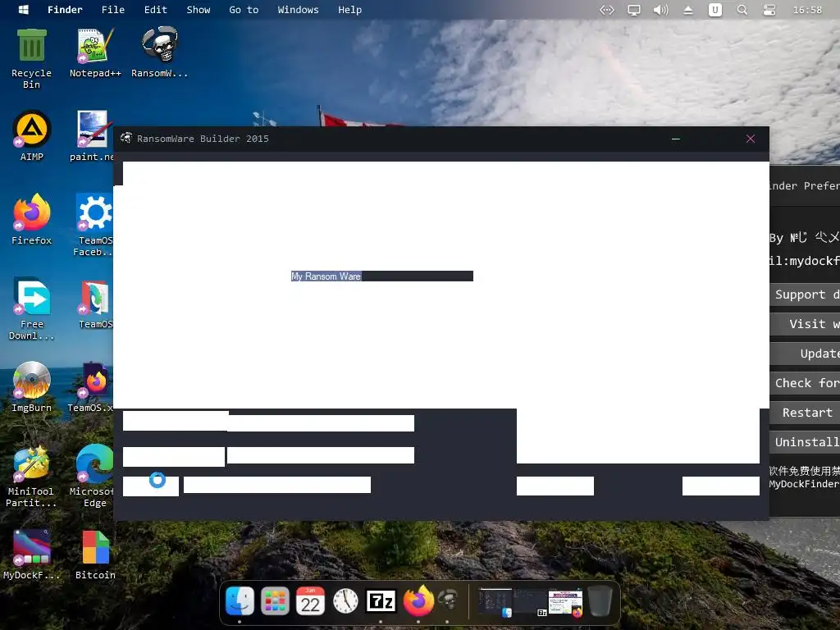Open the Edit menu
The height and width of the screenshot is (630, 840).
155,10
